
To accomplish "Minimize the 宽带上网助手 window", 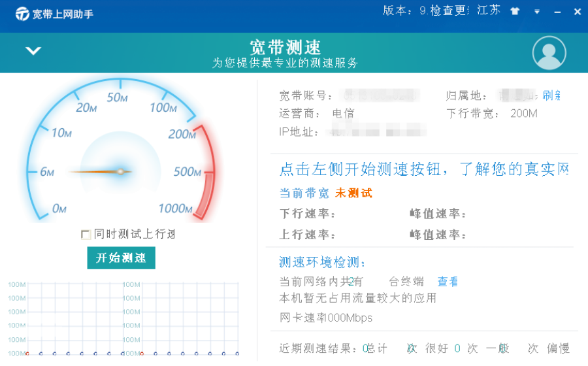I will (557, 12).
